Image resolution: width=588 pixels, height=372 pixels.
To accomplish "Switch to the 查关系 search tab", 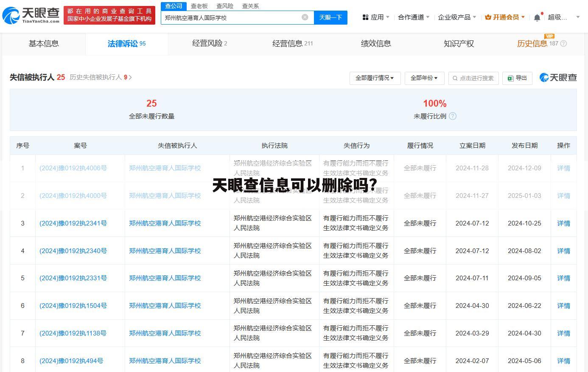I will pyautogui.click(x=250, y=6).
